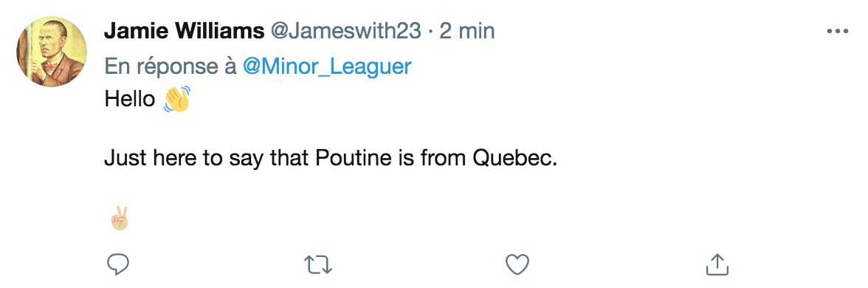Click the dot separator before 2 min

(x=431, y=32)
